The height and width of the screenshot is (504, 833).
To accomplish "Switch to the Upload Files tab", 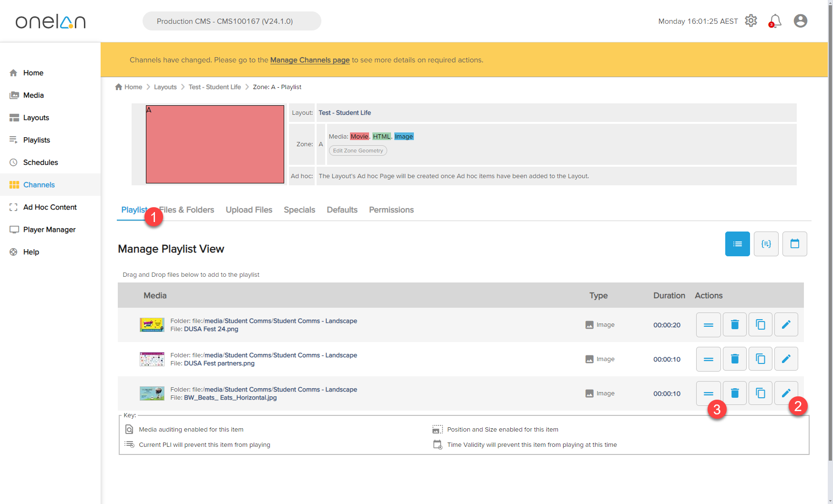I will [x=249, y=210].
